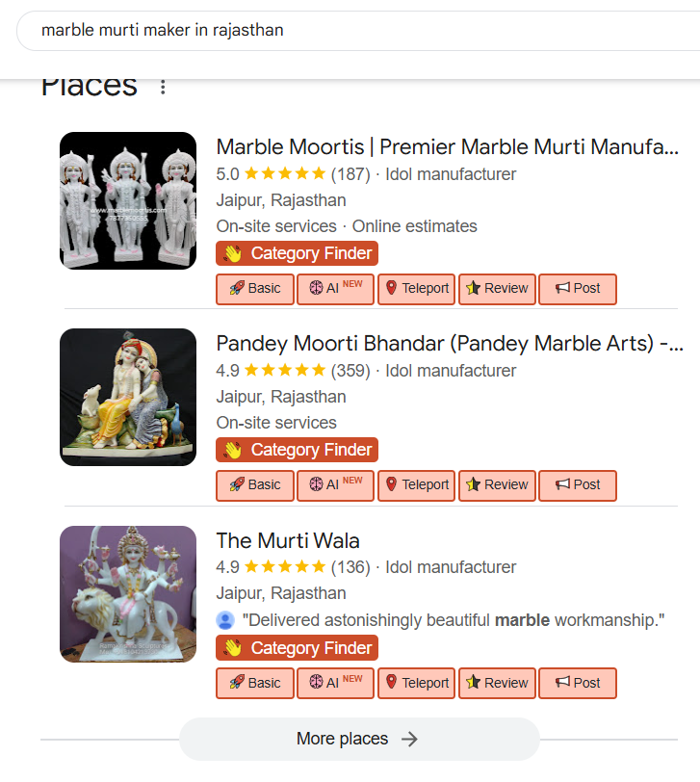Open the Places three-dot options menu

pyautogui.click(x=163, y=88)
